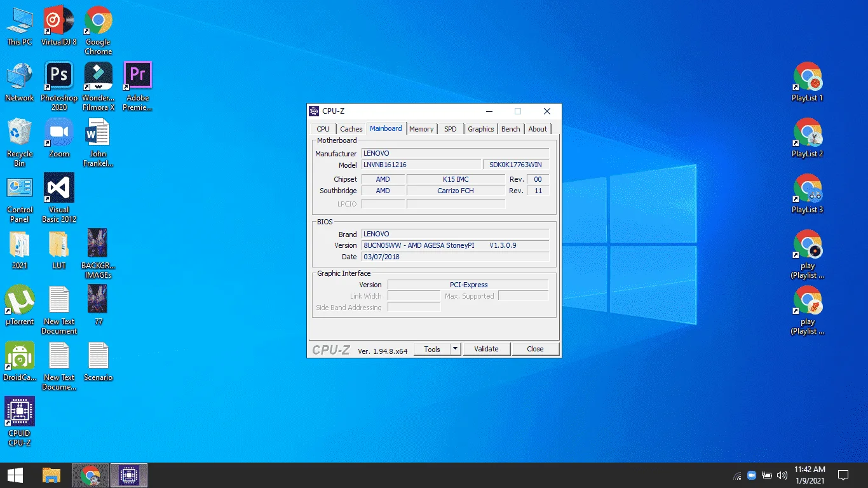868x488 pixels.
Task: Click the Chipset K15 IMC value
Action: pos(456,179)
